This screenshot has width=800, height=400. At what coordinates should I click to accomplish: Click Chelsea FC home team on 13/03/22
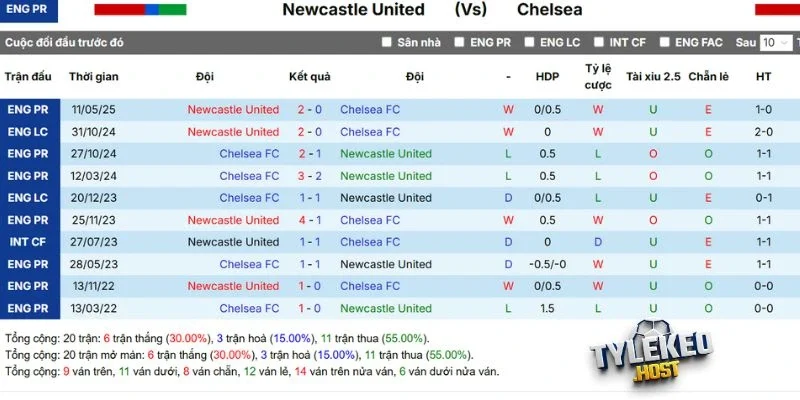click(x=249, y=308)
